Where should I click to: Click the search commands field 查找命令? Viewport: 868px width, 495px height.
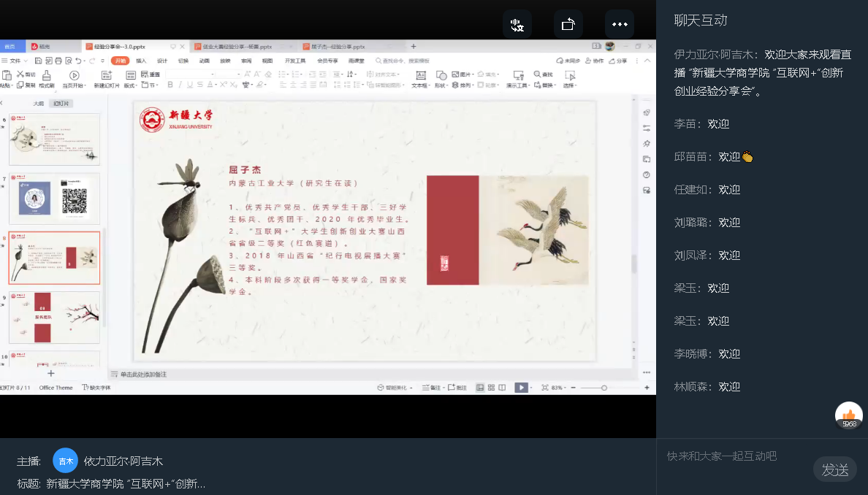click(403, 61)
